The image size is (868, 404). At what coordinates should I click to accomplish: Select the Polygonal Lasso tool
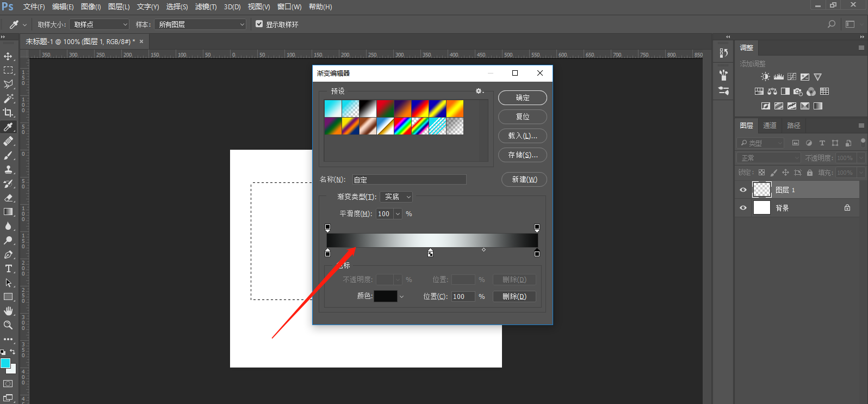(x=8, y=84)
